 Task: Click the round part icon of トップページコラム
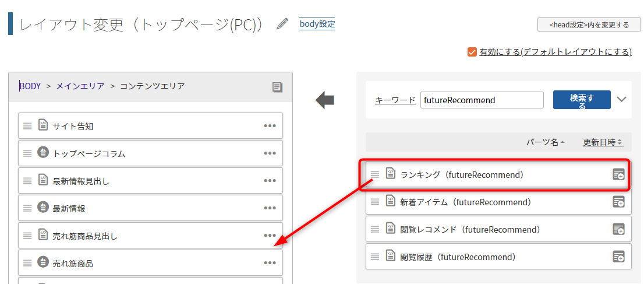(43, 152)
